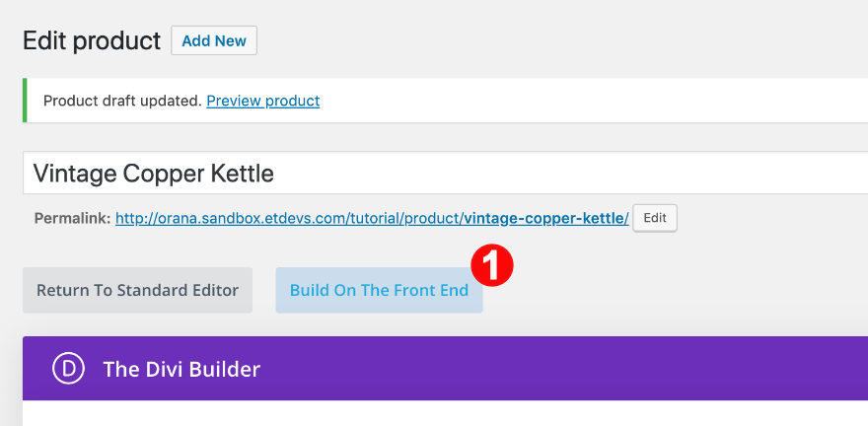Click the white panel below Divi Builder header

[x=444, y=414]
